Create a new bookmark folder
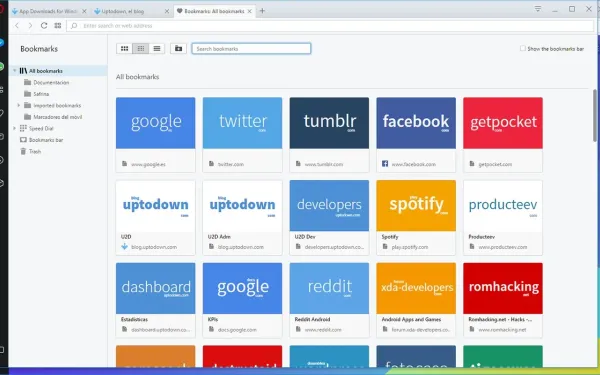 tap(178, 49)
